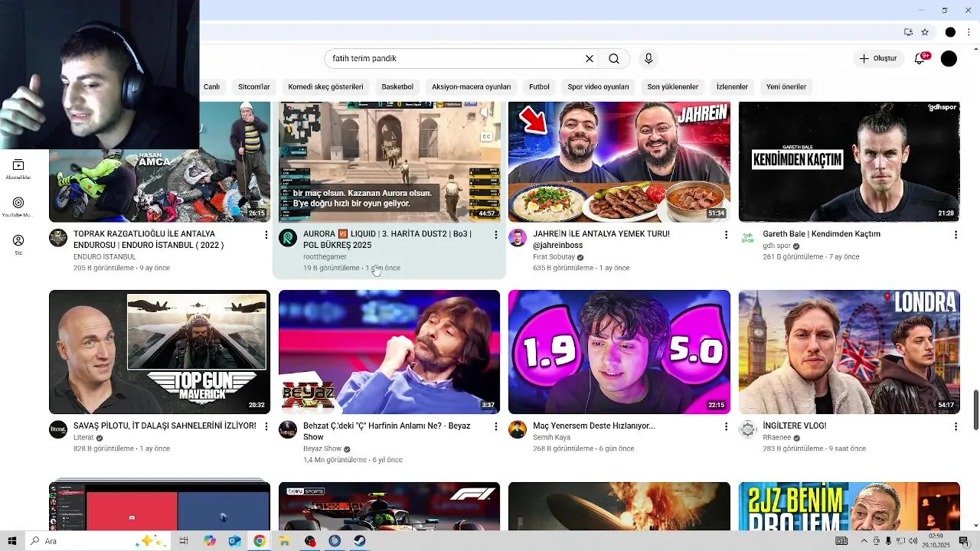Open options menu for Maç Yenersem video

(x=726, y=426)
